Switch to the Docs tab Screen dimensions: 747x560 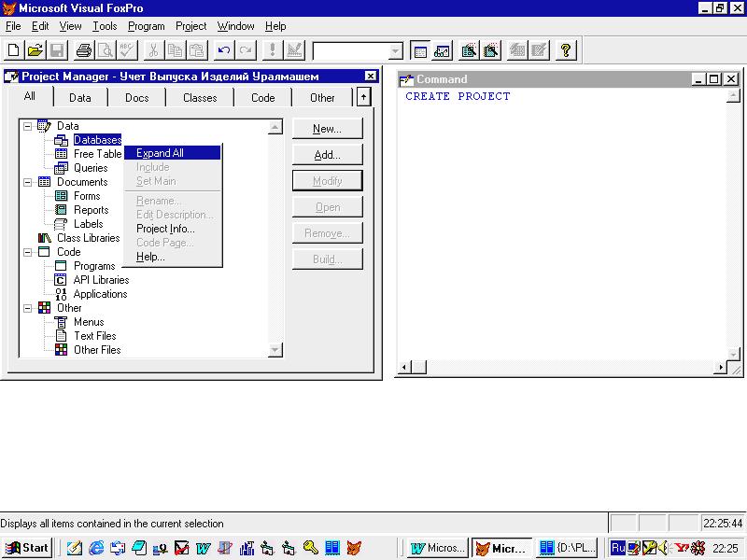pyautogui.click(x=136, y=98)
